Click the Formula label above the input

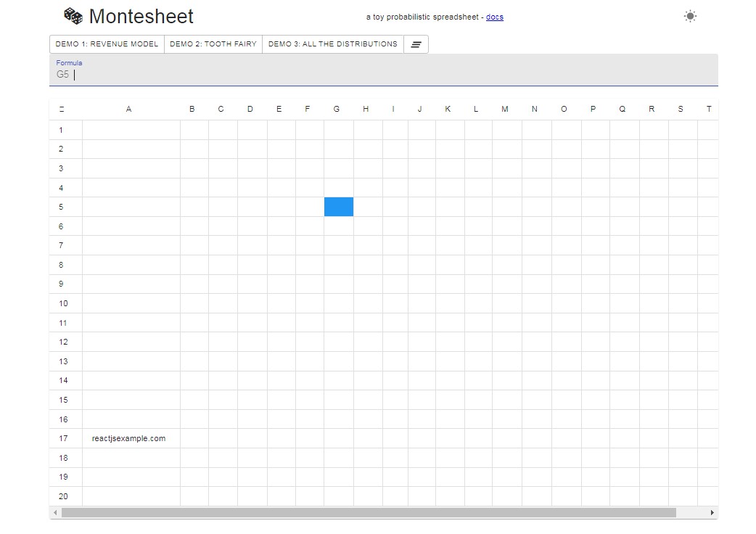pyautogui.click(x=69, y=62)
